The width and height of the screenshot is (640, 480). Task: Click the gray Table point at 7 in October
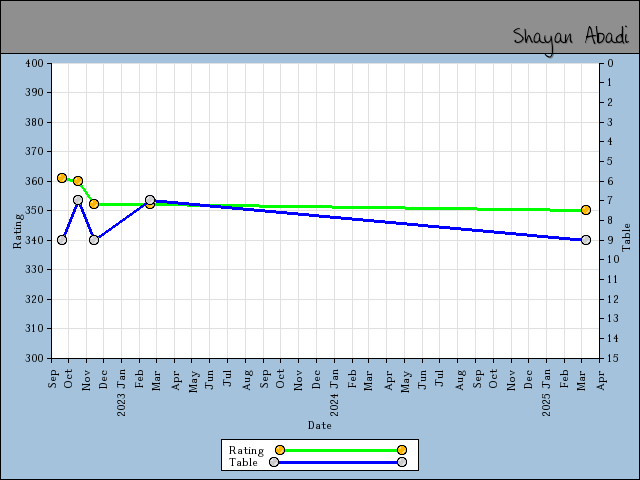tap(78, 200)
